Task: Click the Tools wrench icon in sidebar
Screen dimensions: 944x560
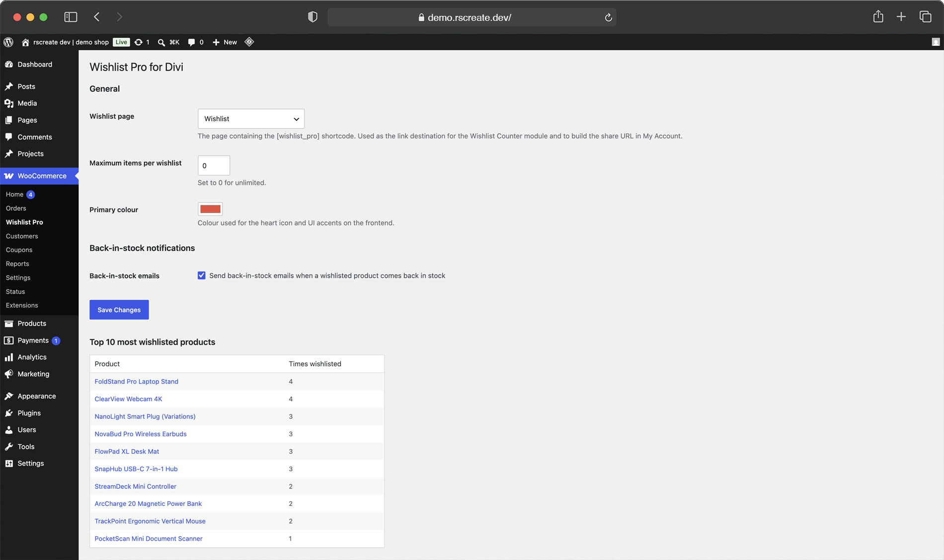Action: [9, 447]
